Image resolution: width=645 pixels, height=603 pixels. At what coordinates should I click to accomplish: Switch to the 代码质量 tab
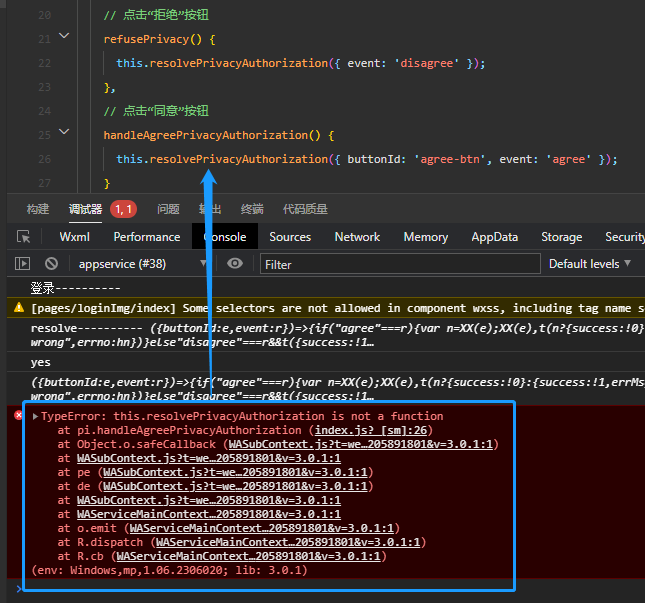point(305,209)
